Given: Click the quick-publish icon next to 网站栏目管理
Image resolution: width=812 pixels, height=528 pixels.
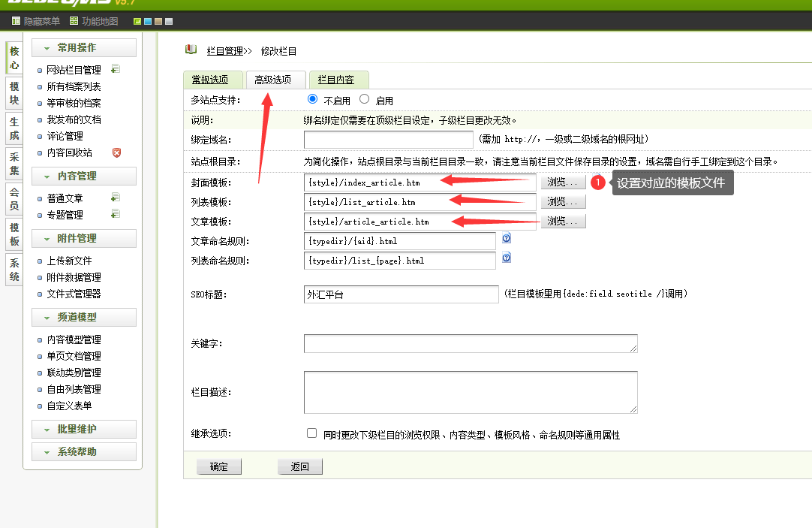Looking at the screenshot, I should tap(116, 69).
